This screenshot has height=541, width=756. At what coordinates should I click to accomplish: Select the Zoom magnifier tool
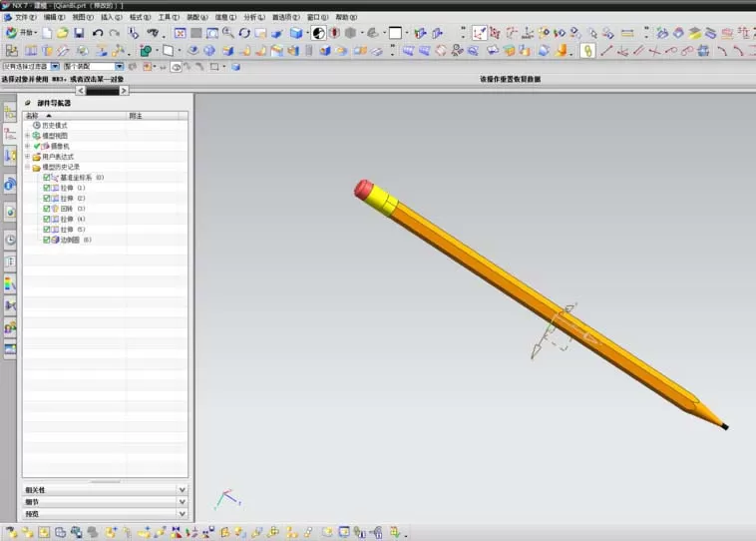[x=228, y=33]
